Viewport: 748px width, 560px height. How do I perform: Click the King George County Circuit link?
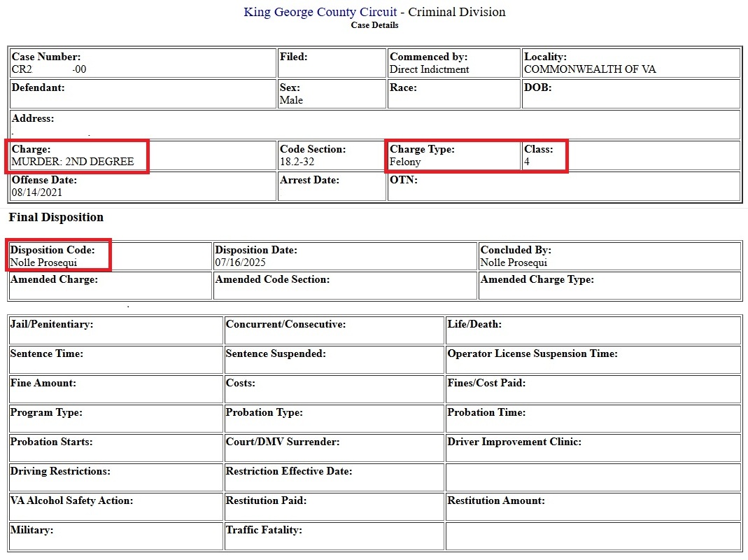(320, 12)
